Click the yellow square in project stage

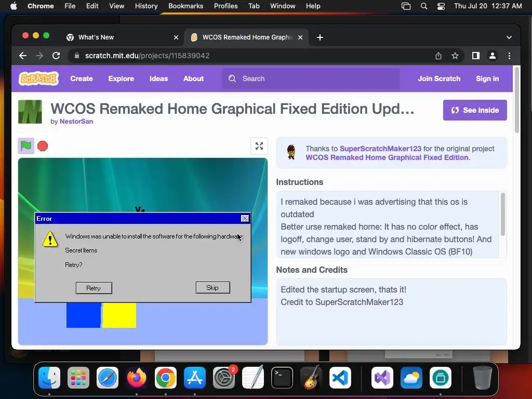(119, 315)
